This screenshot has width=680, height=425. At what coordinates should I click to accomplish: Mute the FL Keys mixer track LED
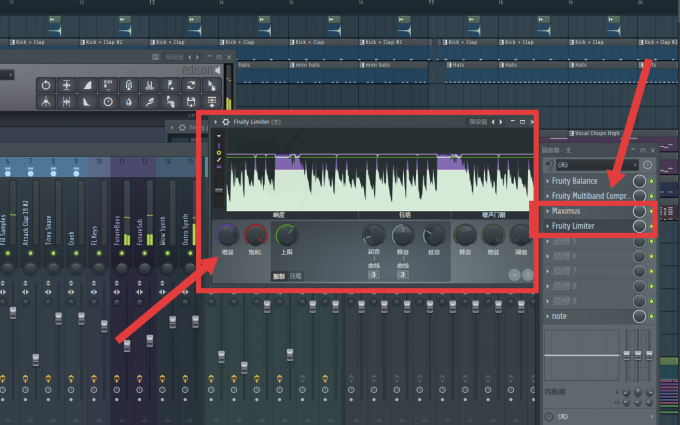tap(99, 253)
